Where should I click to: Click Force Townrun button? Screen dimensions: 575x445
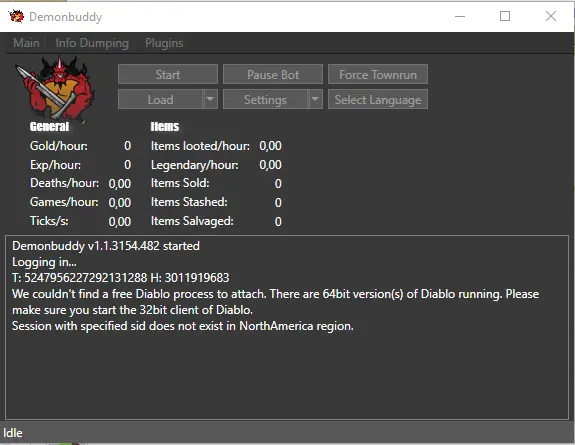click(x=378, y=74)
